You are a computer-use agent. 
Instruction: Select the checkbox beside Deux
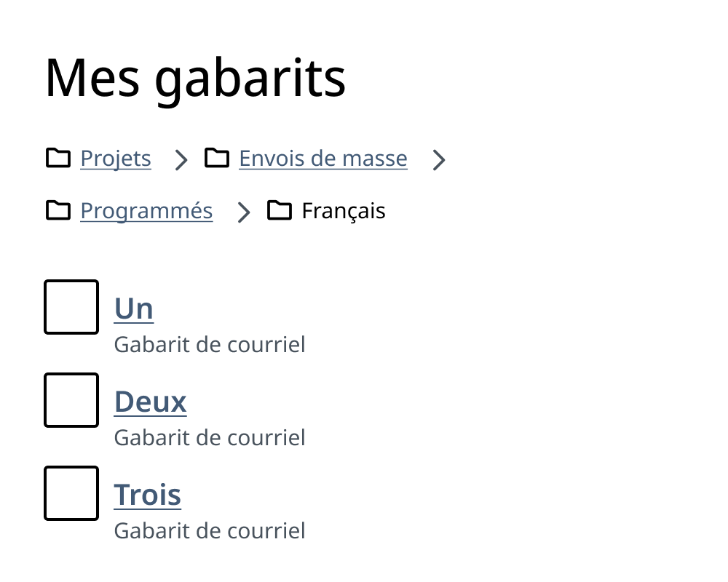click(x=71, y=400)
